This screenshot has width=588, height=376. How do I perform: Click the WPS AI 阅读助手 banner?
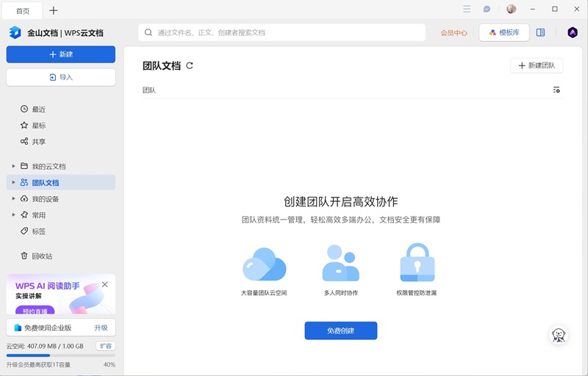[x=61, y=294]
